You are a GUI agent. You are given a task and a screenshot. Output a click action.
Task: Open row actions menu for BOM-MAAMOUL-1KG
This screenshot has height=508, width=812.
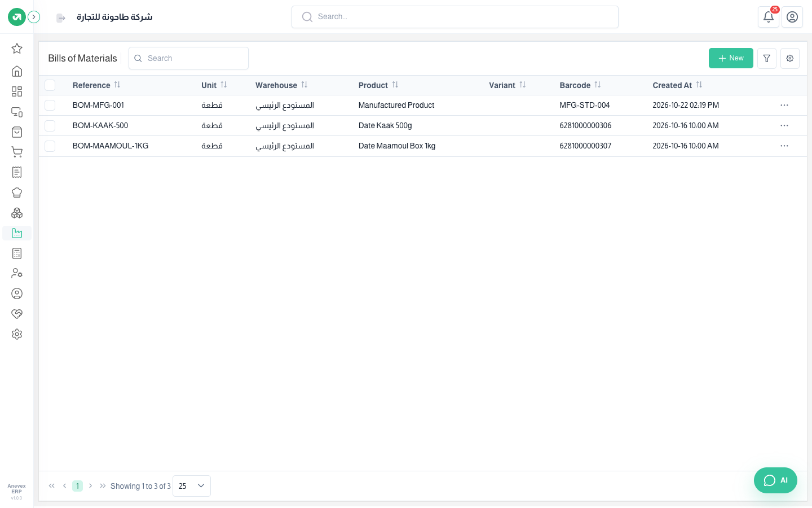(784, 146)
